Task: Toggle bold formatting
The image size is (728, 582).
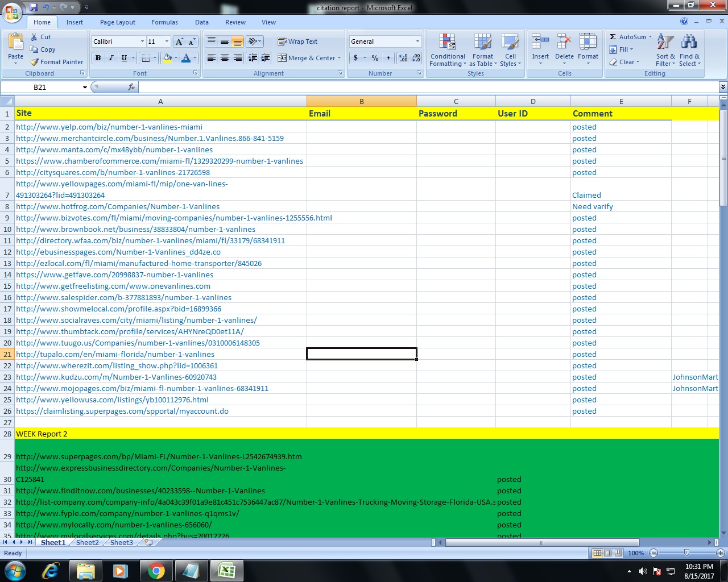Action: (97, 58)
